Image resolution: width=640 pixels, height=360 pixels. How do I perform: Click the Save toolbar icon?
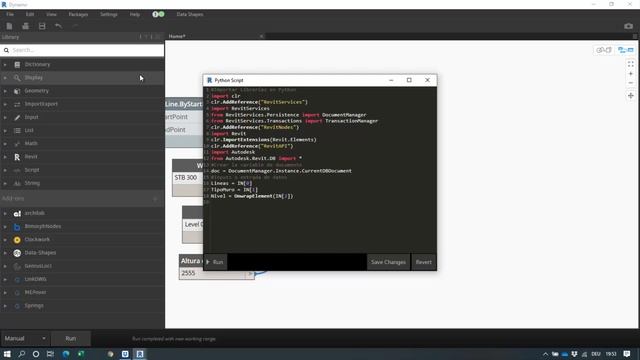click(42, 26)
